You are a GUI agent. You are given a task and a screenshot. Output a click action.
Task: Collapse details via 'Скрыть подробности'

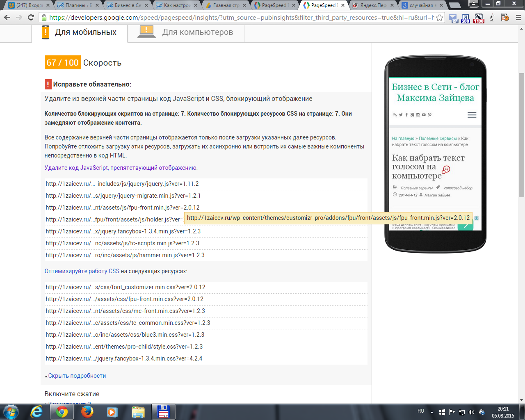click(x=77, y=376)
